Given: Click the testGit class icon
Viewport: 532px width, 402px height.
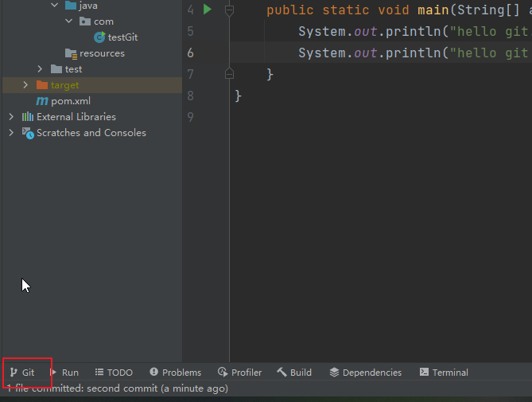Looking at the screenshot, I should 99,37.
